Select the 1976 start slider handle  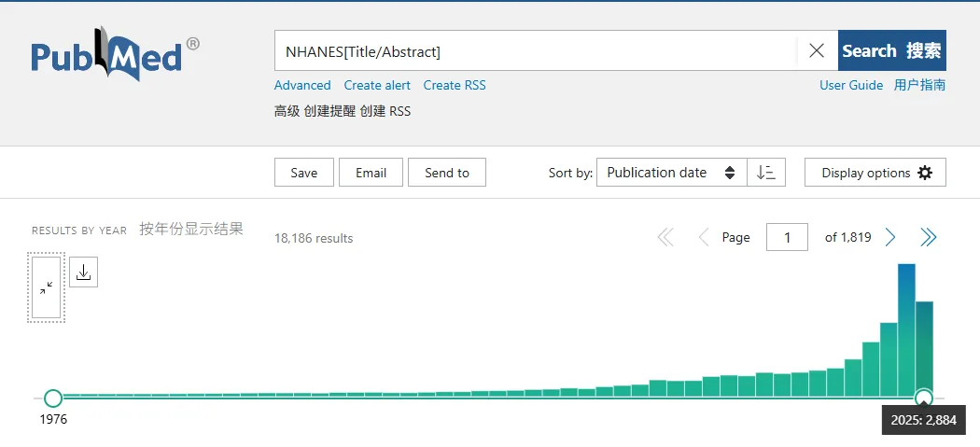click(54, 398)
